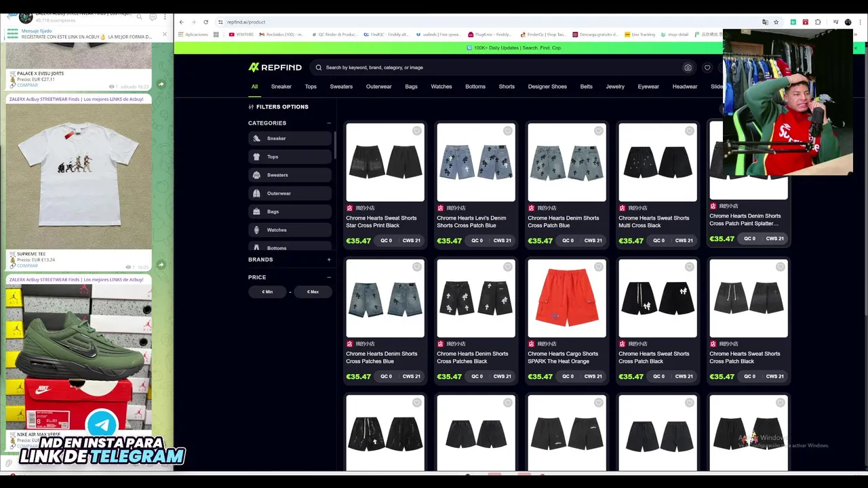
Task: Collapse the Price section
Action: pyautogui.click(x=329, y=277)
